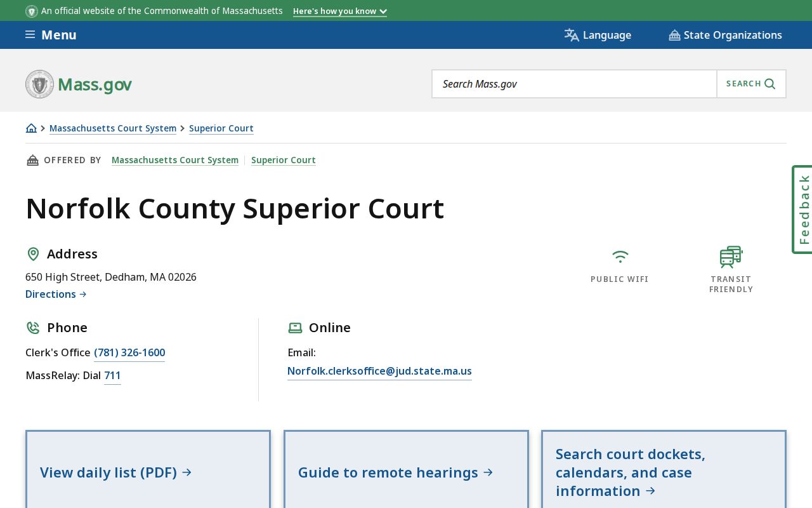
Task: Click the Language translate icon
Action: (572, 35)
